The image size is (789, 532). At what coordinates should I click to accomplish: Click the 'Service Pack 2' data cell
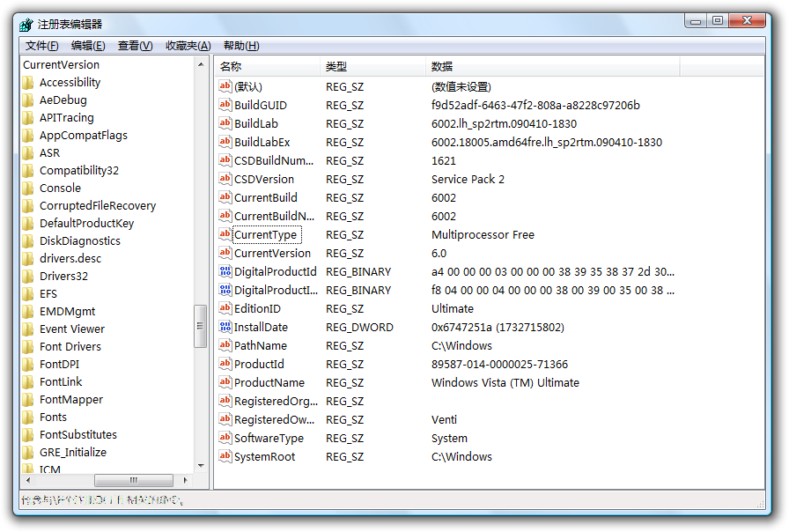[x=468, y=179]
